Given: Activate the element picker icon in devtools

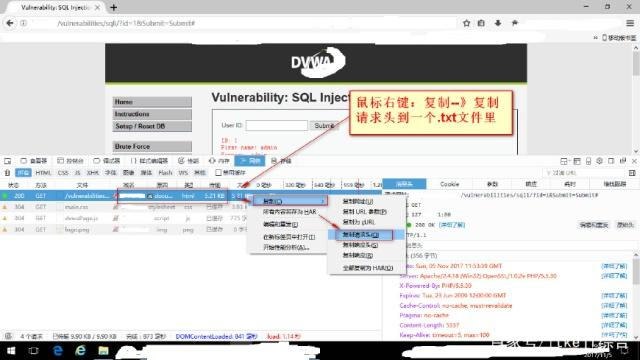Looking at the screenshot, I should [7, 161].
